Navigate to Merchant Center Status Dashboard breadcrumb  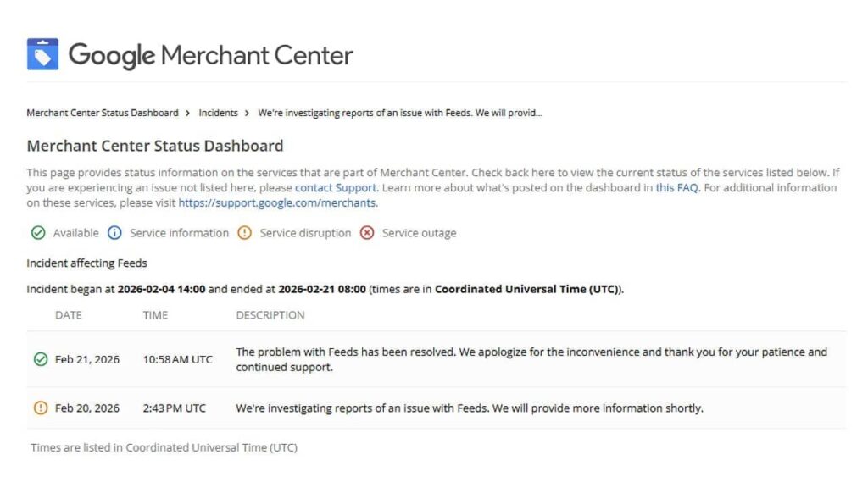click(102, 112)
